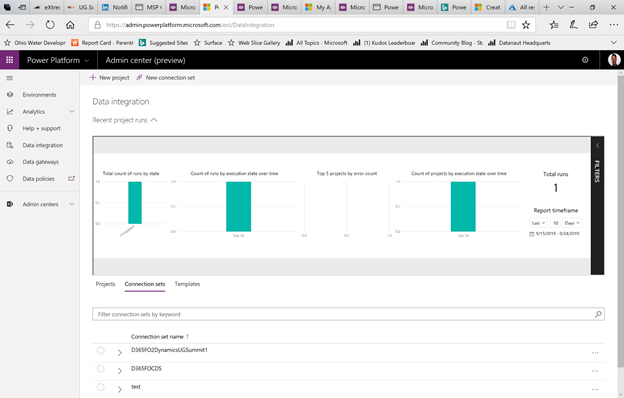Click the search magnifier in filter box

pyautogui.click(x=598, y=314)
